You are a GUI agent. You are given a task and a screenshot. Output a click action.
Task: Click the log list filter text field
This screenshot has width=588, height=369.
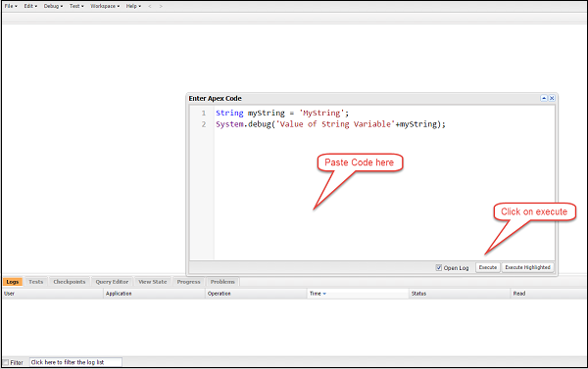(x=75, y=362)
